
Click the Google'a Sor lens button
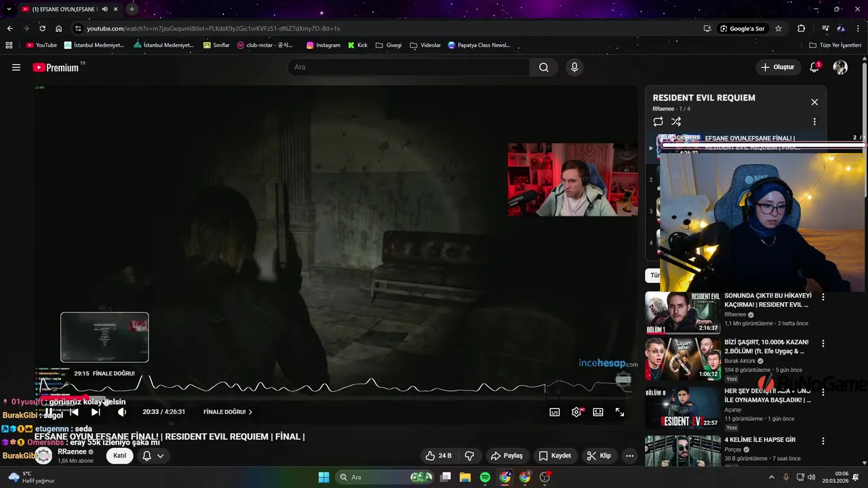(743, 28)
